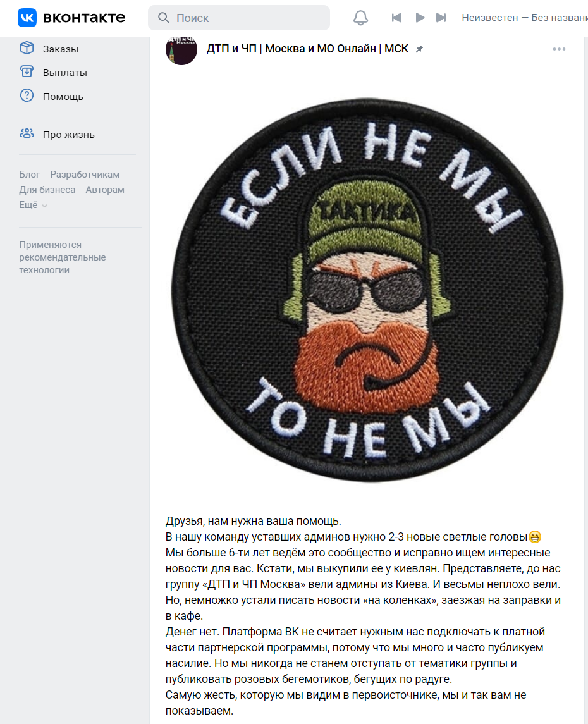Select the Для бизнеса link
The width and height of the screenshot is (588, 724).
point(47,190)
